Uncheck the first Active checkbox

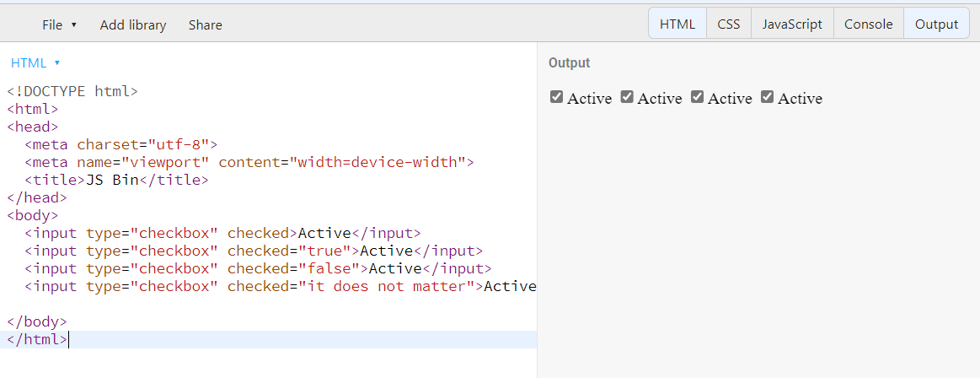[x=556, y=97]
